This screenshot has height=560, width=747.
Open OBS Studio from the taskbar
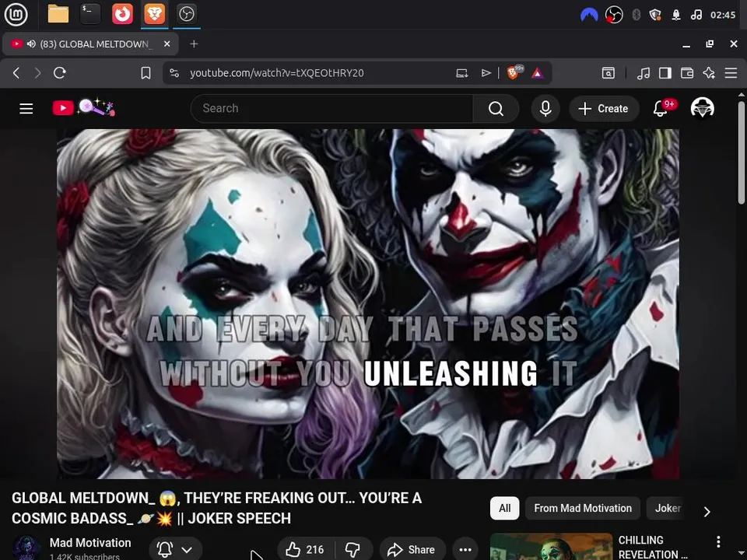pyautogui.click(x=186, y=14)
